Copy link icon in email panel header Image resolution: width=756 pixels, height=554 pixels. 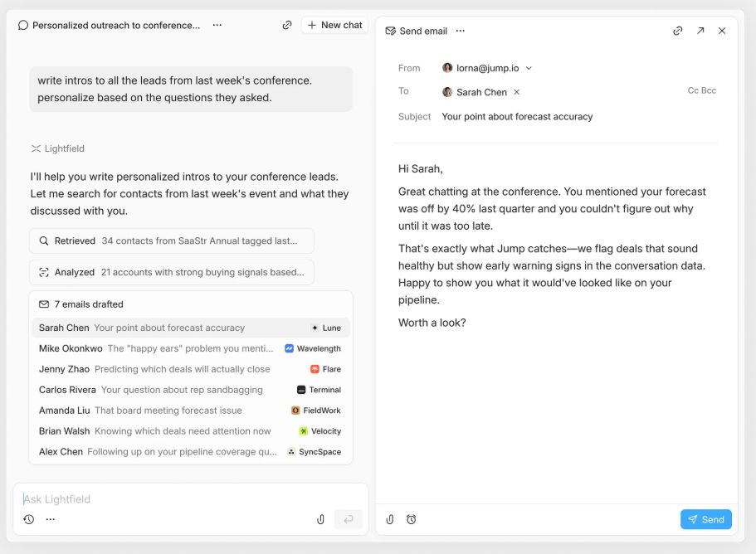pyautogui.click(x=678, y=31)
